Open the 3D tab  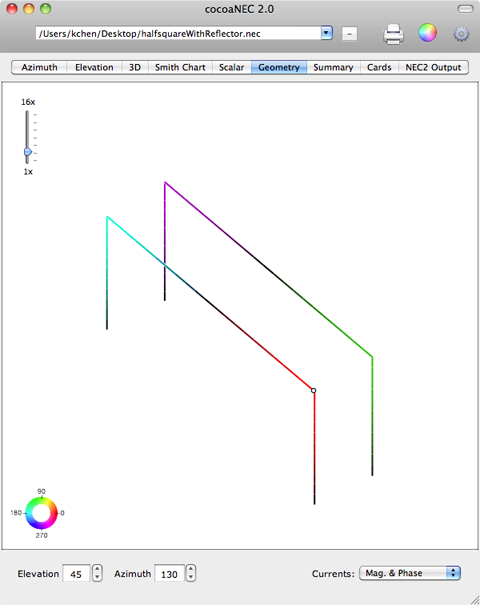[x=135, y=67]
